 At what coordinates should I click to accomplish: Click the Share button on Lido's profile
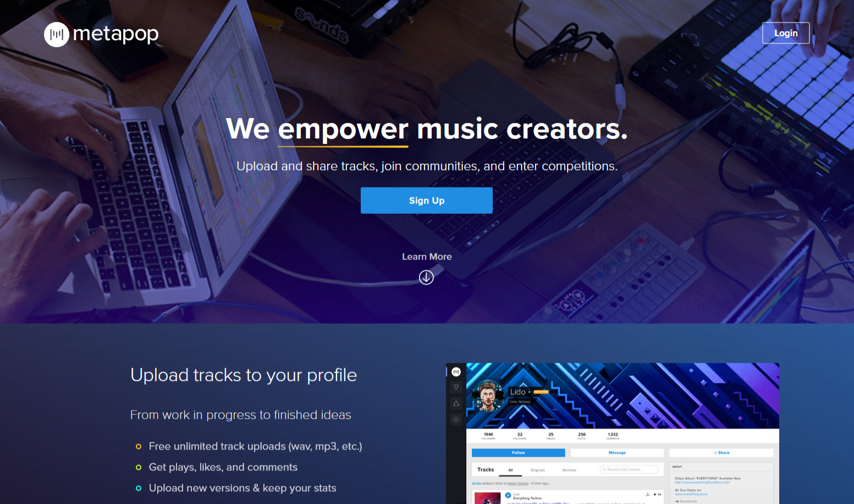point(721,453)
